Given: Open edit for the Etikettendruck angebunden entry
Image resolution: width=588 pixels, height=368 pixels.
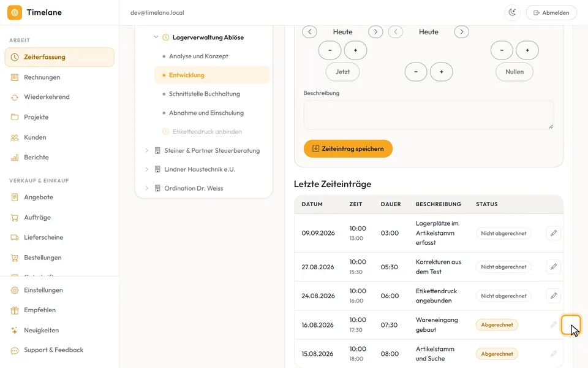Looking at the screenshot, I should pyautogui.click(x=554, y=296).
